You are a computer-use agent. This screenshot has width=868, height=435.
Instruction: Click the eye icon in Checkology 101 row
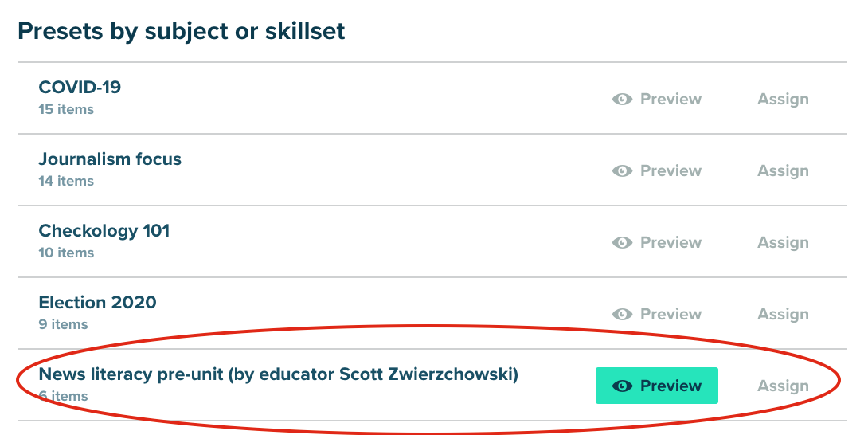622,243
